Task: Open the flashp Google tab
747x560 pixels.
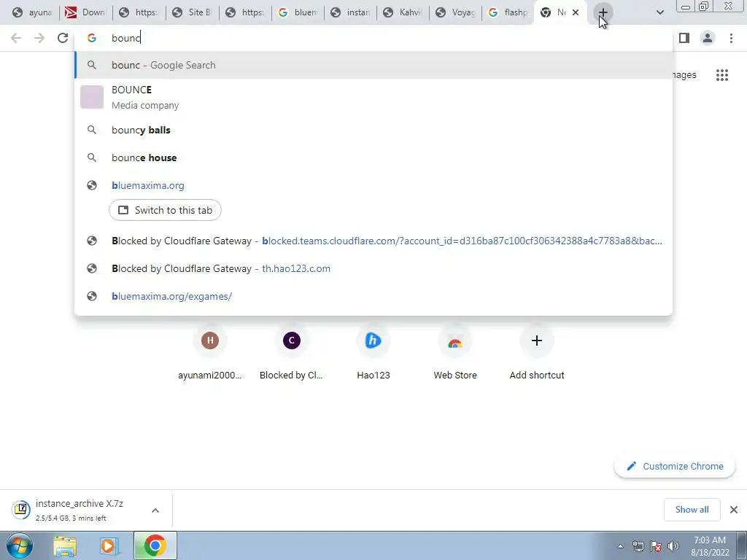Action: [508, 12]
